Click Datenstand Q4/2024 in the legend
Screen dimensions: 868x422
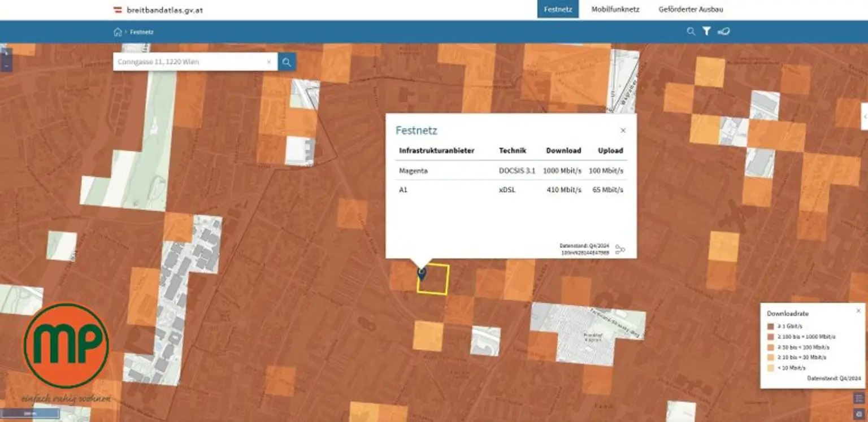point(834,378)
